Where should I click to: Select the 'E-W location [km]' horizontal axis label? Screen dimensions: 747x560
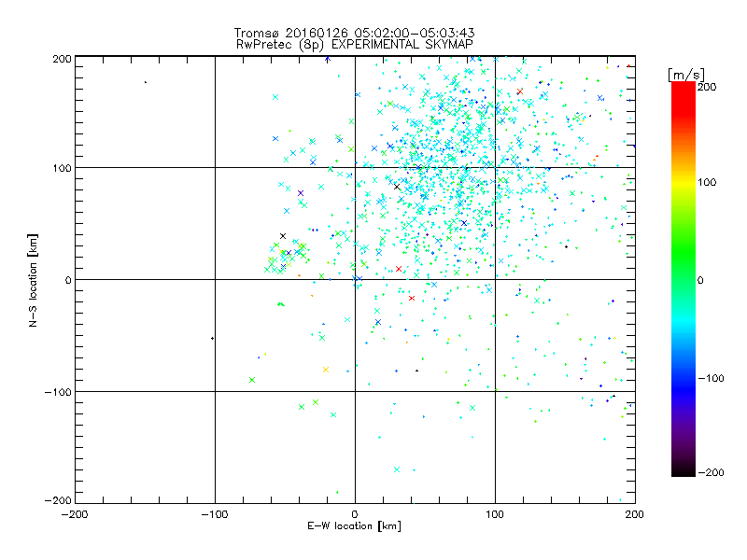coord(355,526)
